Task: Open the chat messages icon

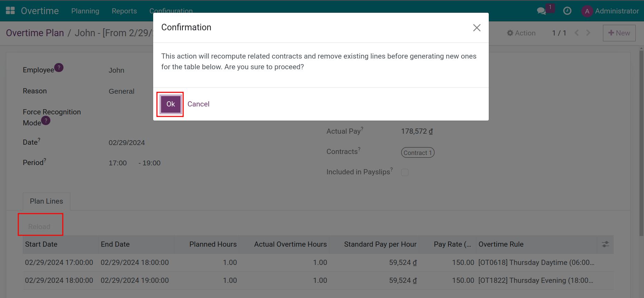Action: pyautogui.click(x=542, y=11)
